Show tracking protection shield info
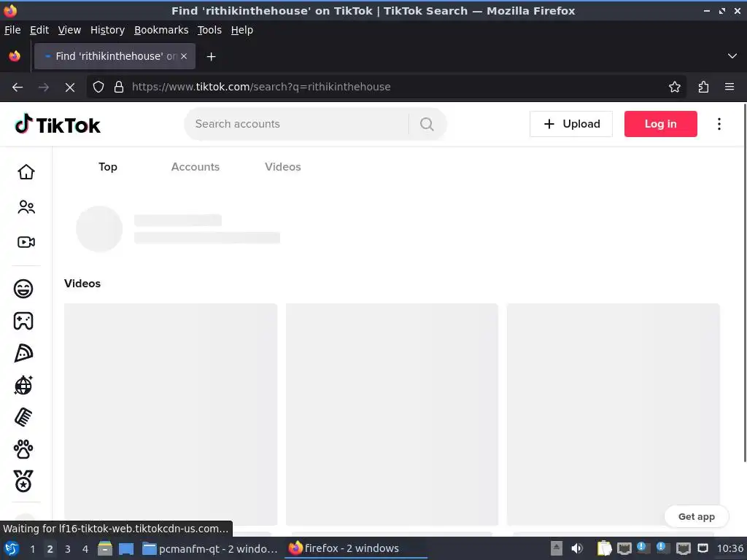Screen dimensions: 747x560 (x=98, y=87)
